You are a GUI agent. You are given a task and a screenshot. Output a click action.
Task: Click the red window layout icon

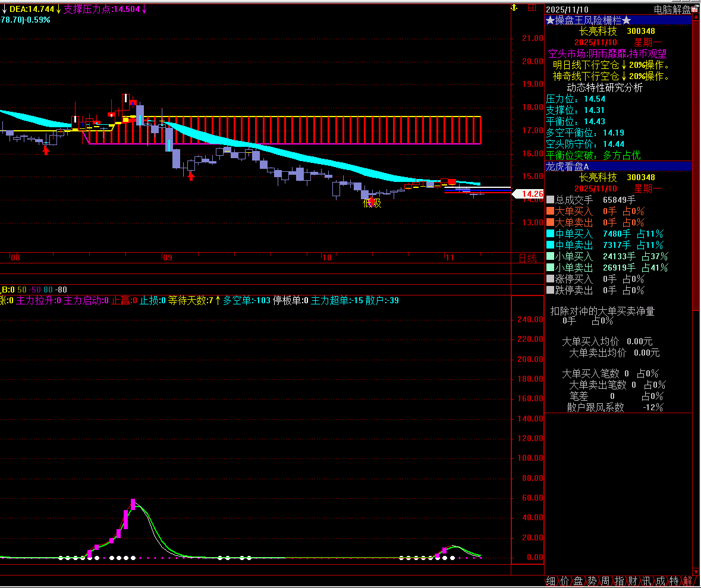point(532,8)
